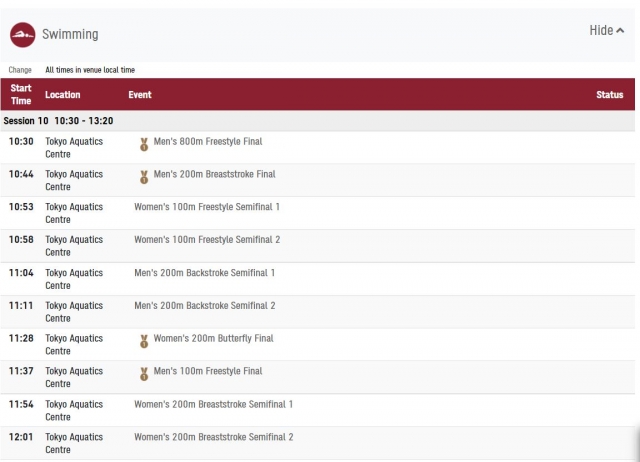Open Men's 200m Breaststroke Final event

pyautogui.click(x=214, y=174)
